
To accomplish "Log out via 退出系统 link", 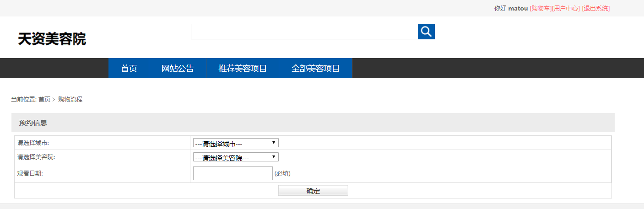I will (595, 8).
